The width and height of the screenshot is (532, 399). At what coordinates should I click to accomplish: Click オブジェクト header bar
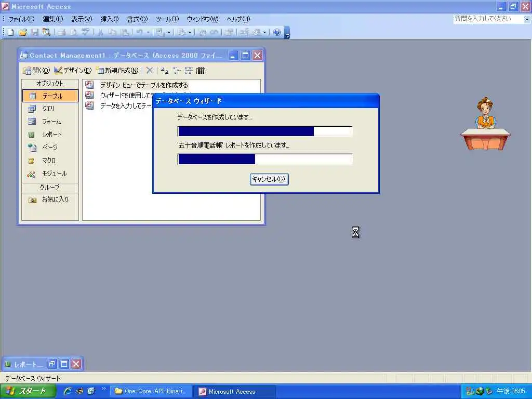pos(50,84)
